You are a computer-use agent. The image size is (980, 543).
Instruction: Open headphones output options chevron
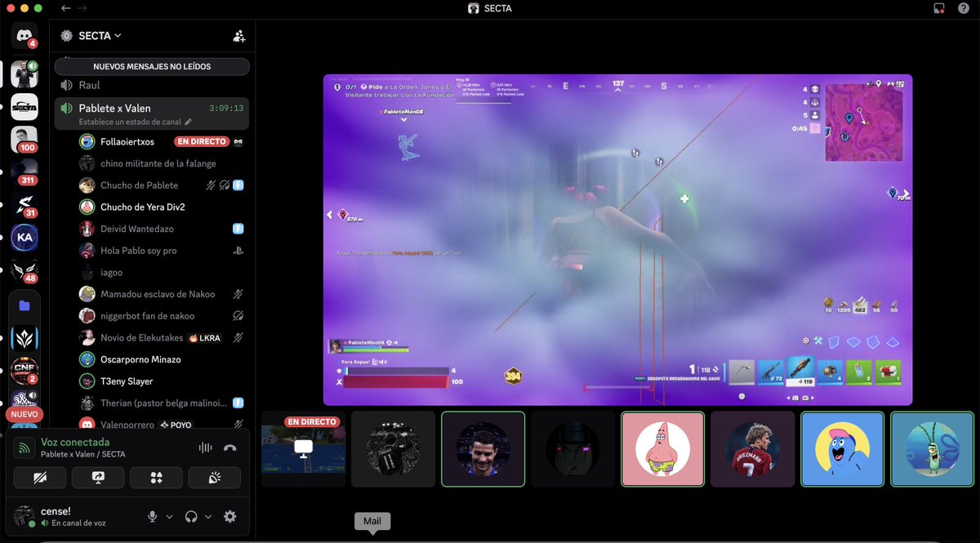(208, 516)
